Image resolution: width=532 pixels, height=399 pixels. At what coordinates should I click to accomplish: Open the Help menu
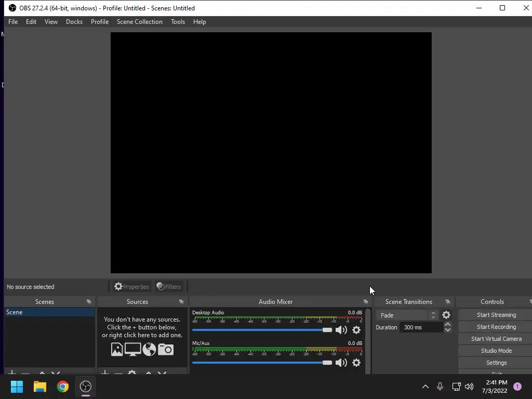199,22
